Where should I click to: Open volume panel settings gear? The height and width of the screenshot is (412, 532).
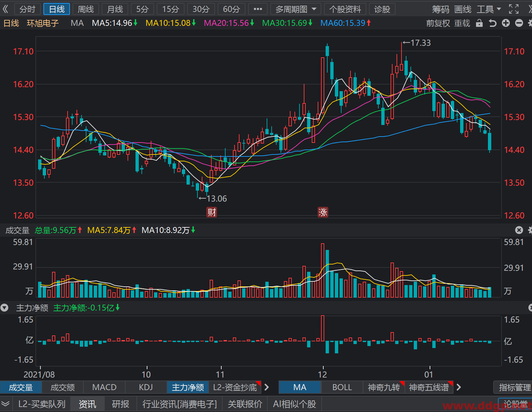[x=530, y=230]
